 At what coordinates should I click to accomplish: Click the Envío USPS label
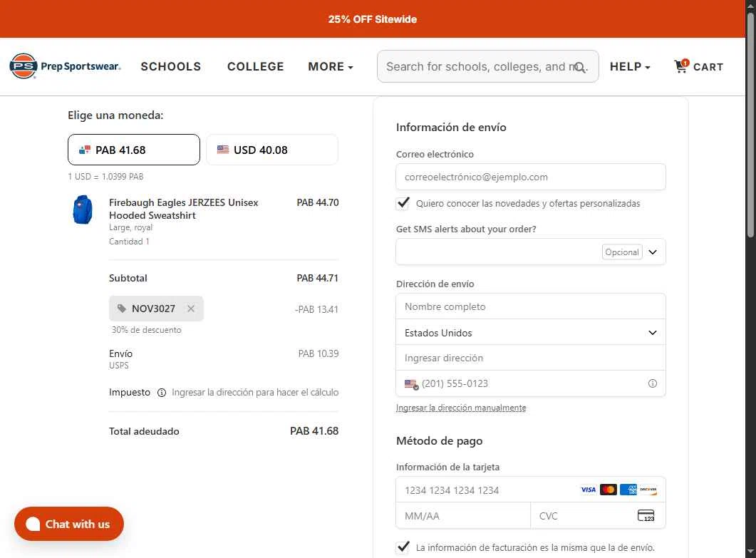coord(120,359)
